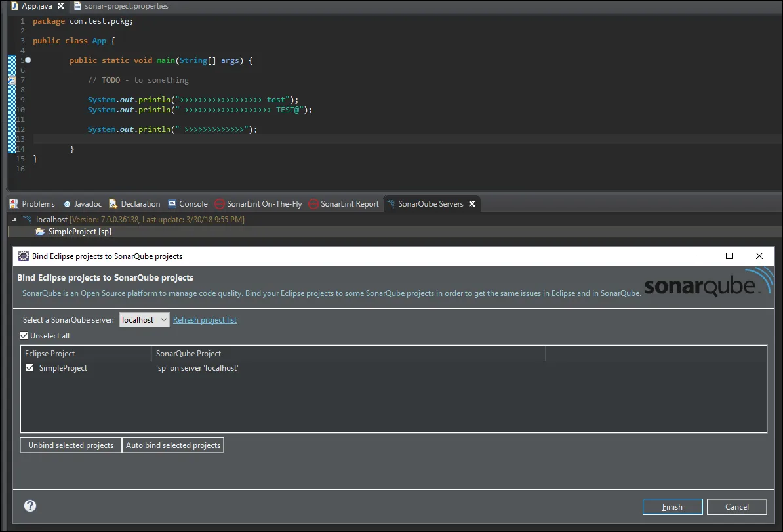Collapse the localhost server tree node
The image size is (783, 532).
coord(14,220)
